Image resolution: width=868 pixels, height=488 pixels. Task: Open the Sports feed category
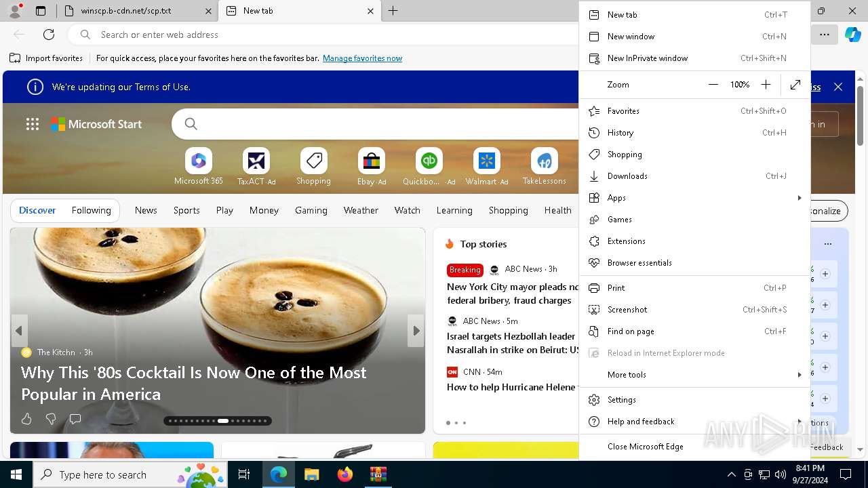tap(186, 211)
